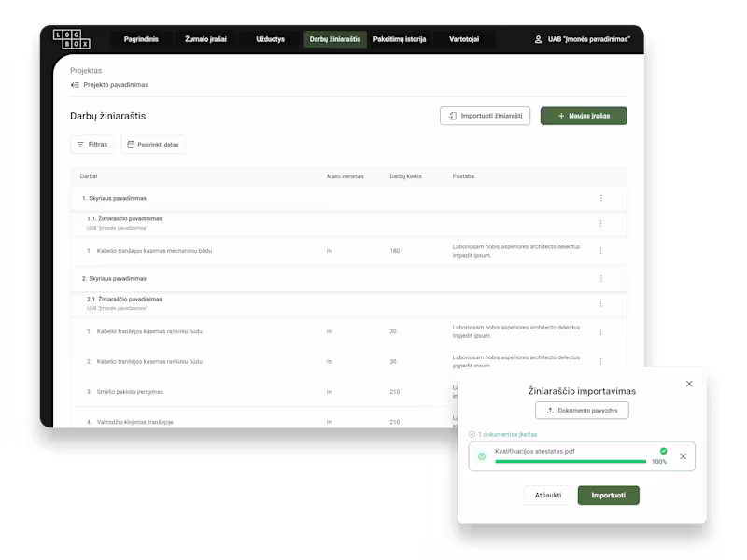Click upload icon in Dokumento pavyzdys button
The height and width of the screenshot is (560, 747).
click(550, 411)
